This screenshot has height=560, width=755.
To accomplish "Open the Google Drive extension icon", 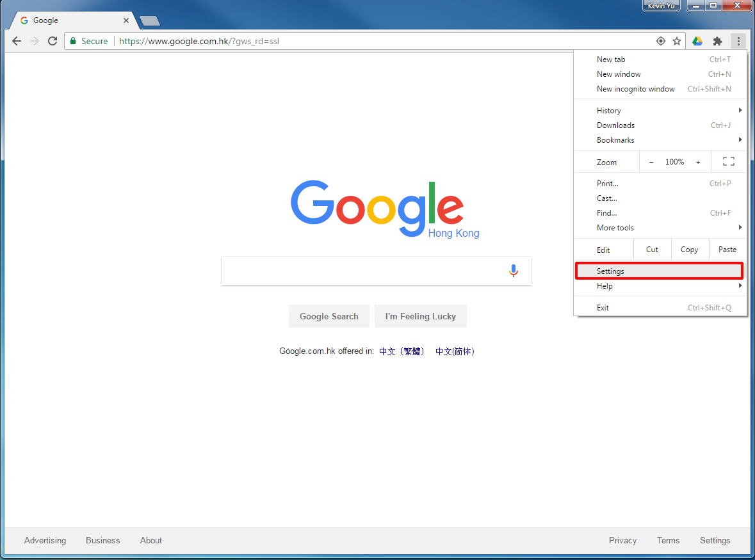I will click(697, 41).
